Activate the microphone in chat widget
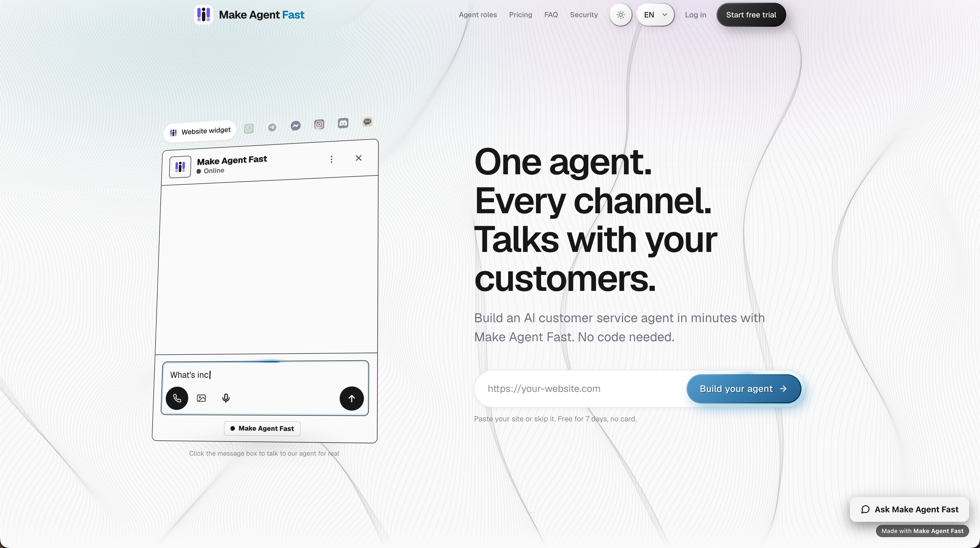980x548 pixels. [226, 398]
